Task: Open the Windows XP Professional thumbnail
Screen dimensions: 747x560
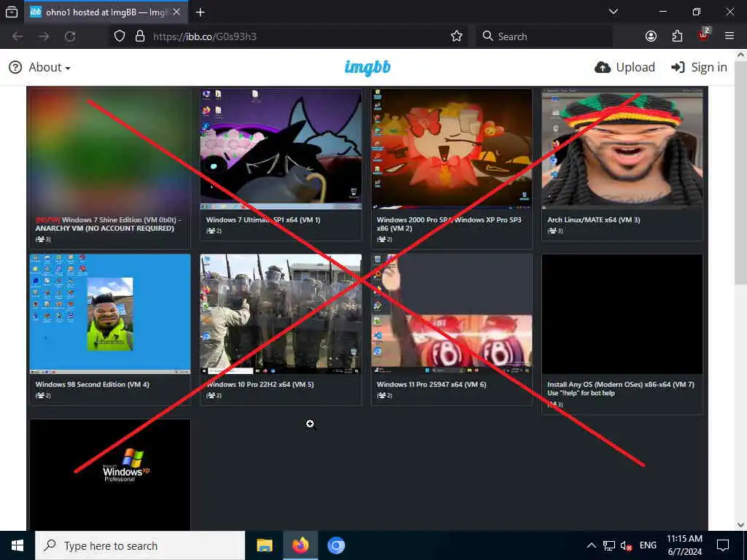Action: (x=110, y=475)
